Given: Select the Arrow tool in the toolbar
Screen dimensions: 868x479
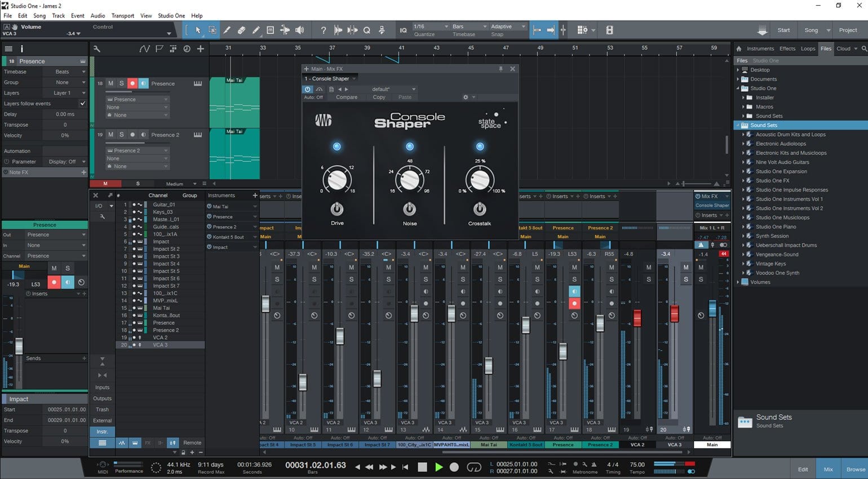Looking at the screenshot, I should pyautogui.click(x=198, y=30).
